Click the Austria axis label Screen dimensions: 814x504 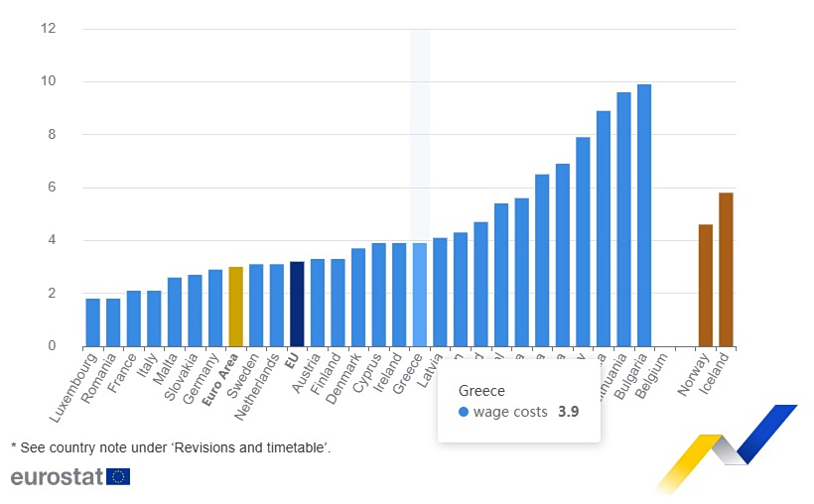(307, 373)
